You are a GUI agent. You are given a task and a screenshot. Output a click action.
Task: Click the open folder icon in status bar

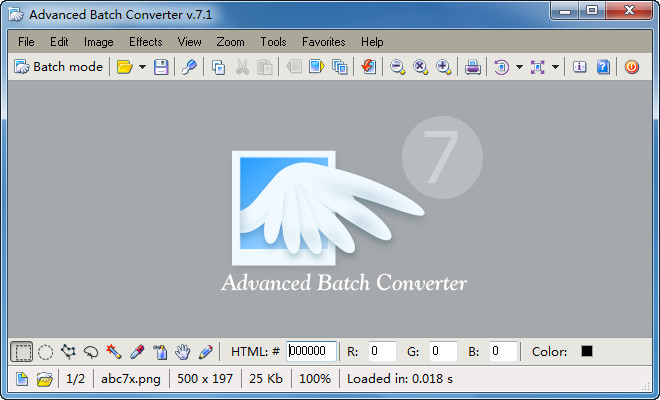point(44,379)
